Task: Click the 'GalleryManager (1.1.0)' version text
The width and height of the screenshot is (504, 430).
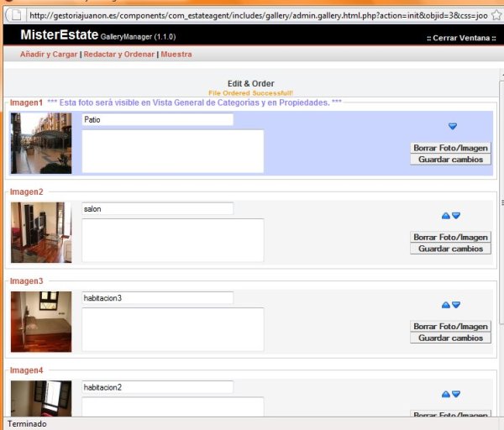Action: click(x=139, y=37)
